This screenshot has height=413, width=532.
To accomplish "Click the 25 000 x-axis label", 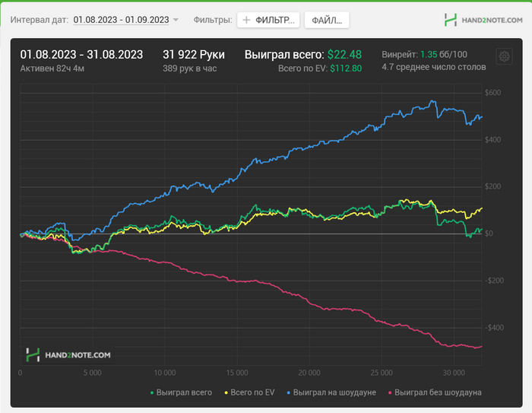I will 382,373.
